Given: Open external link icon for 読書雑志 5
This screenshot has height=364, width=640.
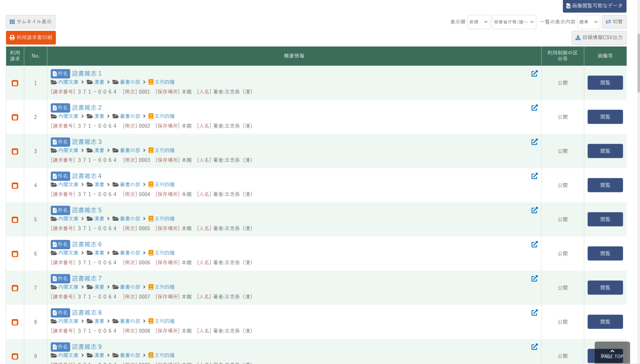Looking at the screenshot, I should point(534,210).
